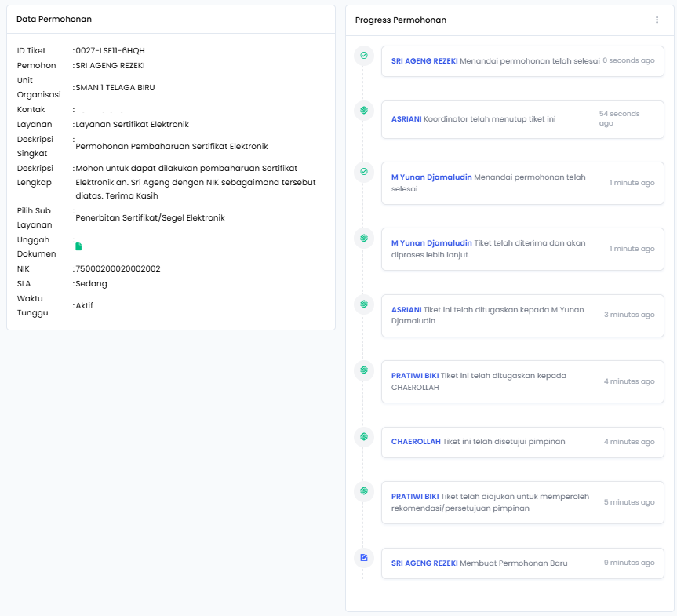677x616 pixels.
Task: Click the '9 minutes ago' timestamp
Action: coord(628,563)
